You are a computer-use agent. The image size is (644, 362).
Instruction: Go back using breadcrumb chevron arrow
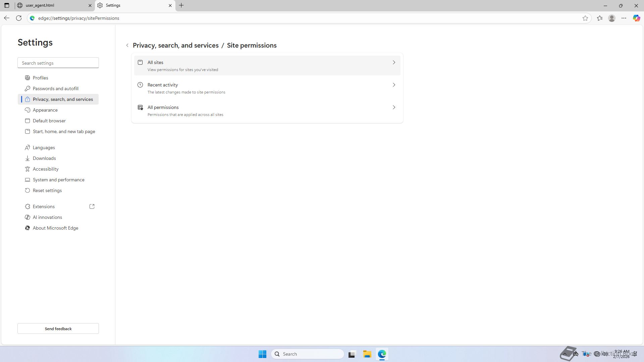point(127,45)
